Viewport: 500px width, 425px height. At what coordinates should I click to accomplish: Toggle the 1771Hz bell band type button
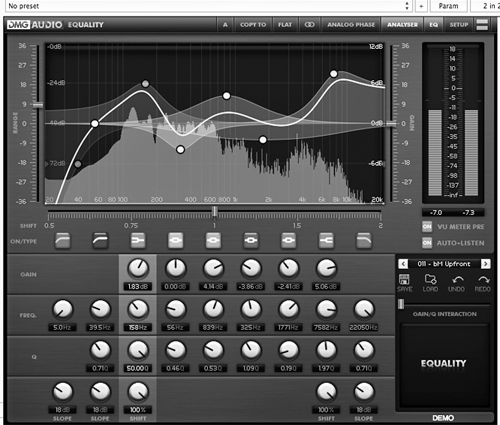click(289, 241)
